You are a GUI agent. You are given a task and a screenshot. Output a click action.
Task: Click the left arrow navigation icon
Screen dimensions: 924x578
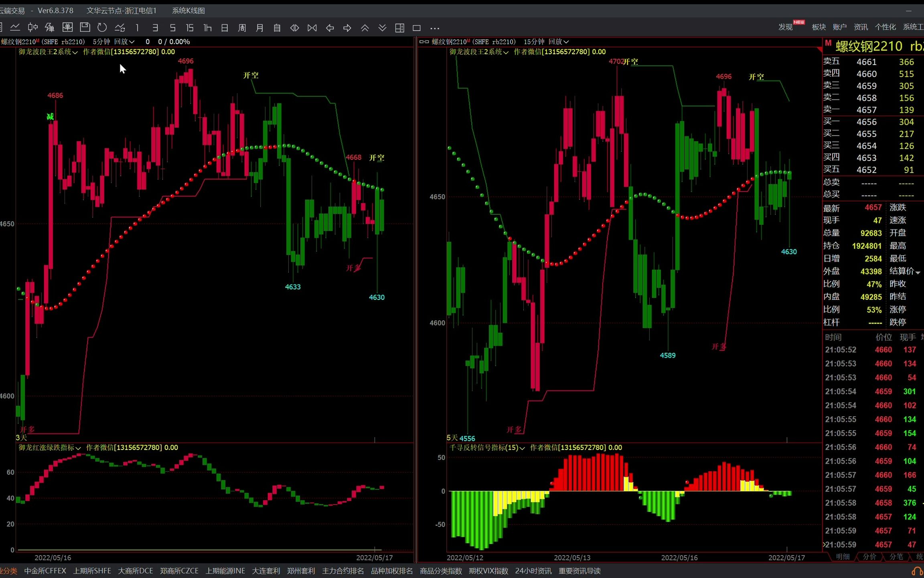coord(330,28)
